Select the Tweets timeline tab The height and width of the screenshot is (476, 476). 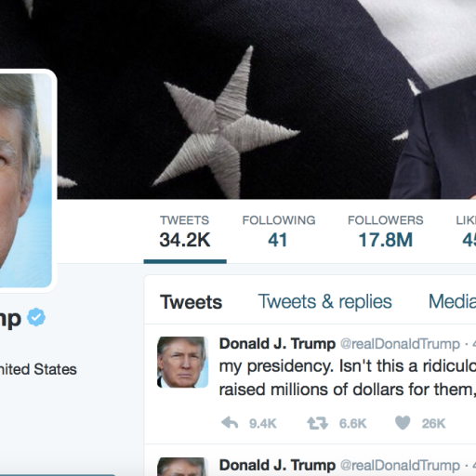[191, 302]
